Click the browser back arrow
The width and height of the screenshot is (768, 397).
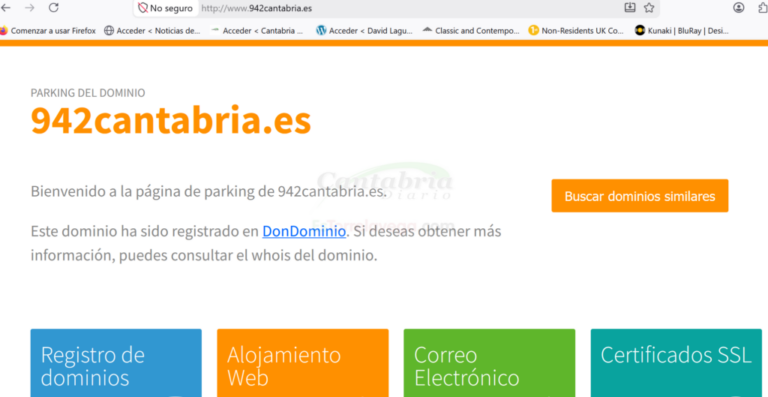[6, 8]
